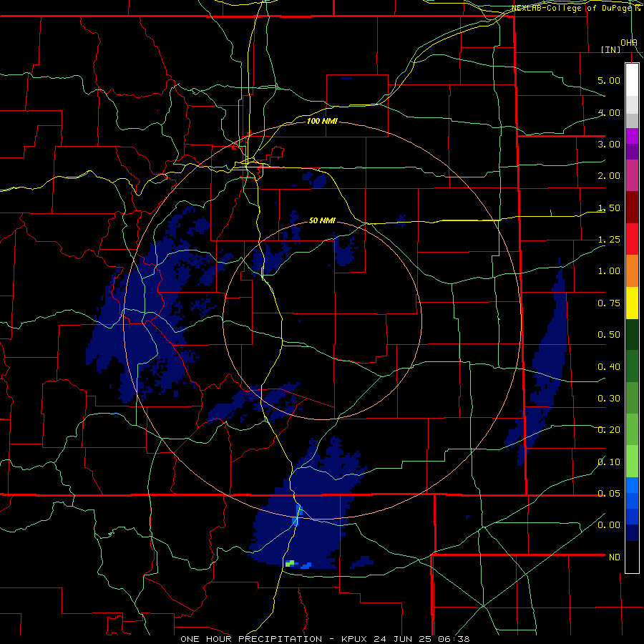Screen dimensions: 644x644
Task: Pick the black swatch beside ND
Action: click(632, 557)
